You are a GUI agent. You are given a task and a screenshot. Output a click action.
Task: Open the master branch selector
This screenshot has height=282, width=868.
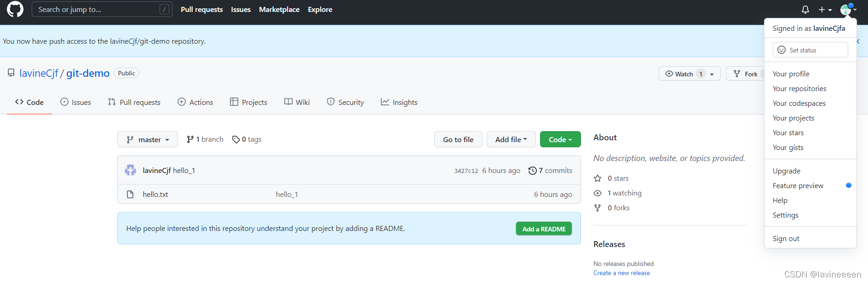coord(148,139)
